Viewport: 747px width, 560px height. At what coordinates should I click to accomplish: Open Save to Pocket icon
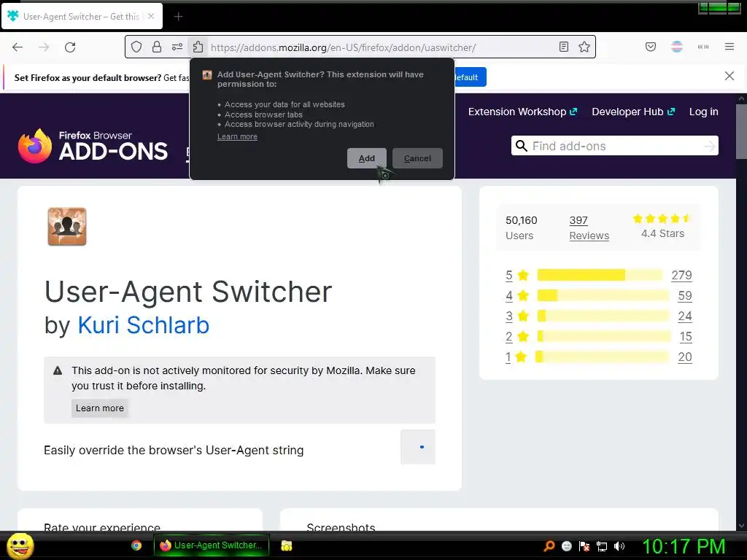coord(651,47)
